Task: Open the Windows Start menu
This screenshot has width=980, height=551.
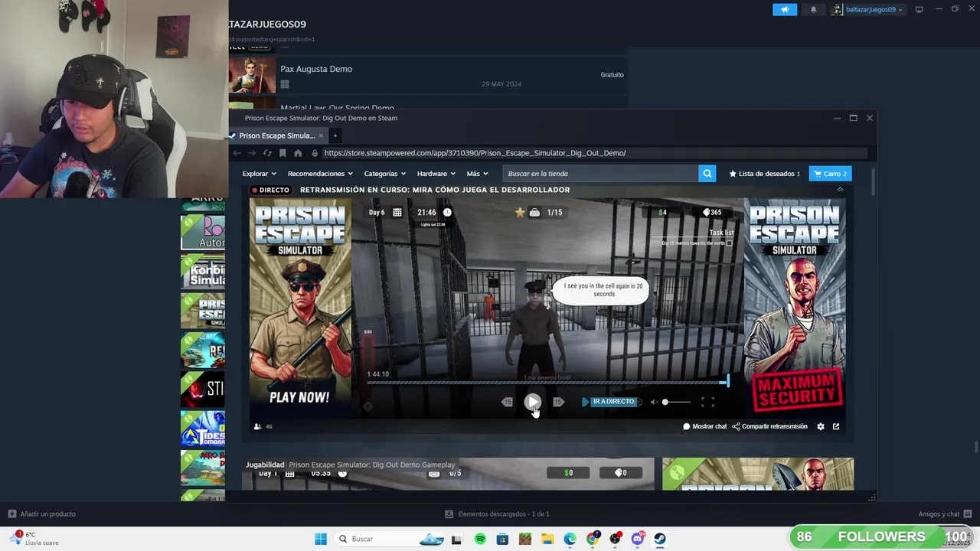Action: 321,539
